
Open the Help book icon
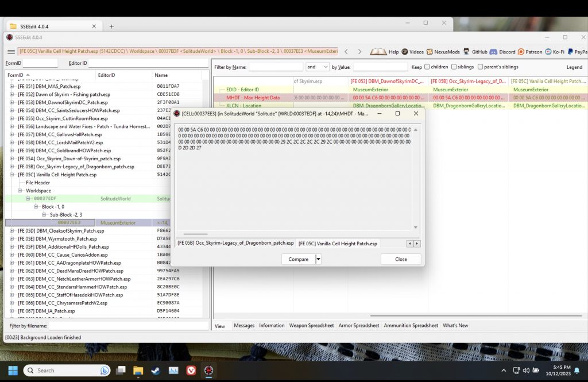378,52
